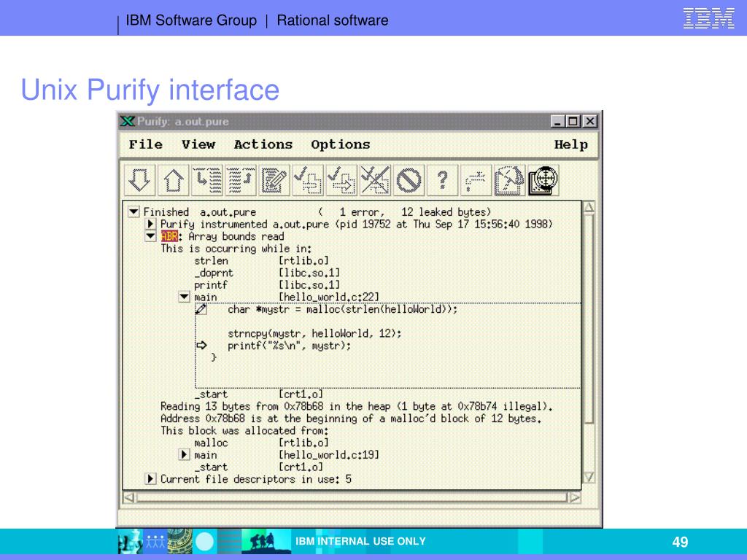Click the vertical scrollbar down arrow
The height and width of the screenshot is (560, 747).
[x=589, y=477]
